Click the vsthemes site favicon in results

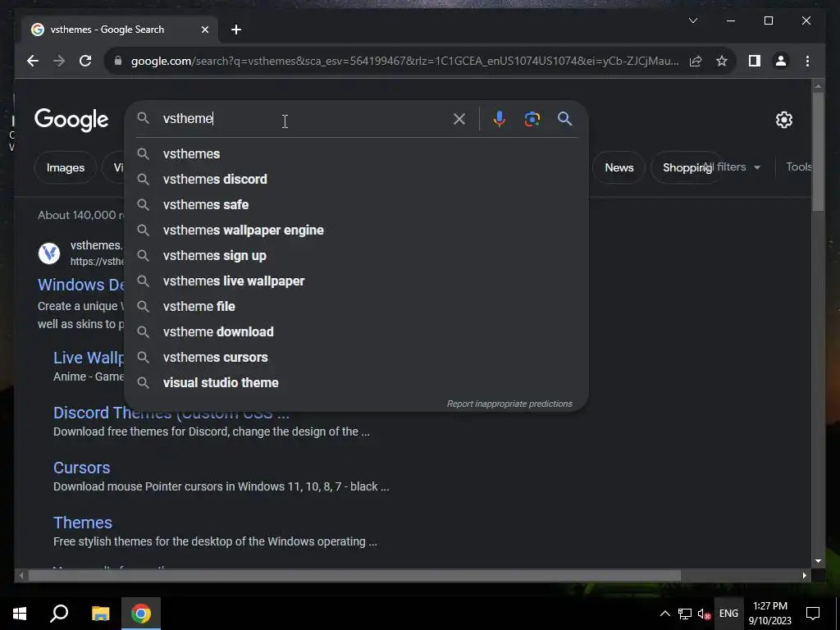click(49, 253)
